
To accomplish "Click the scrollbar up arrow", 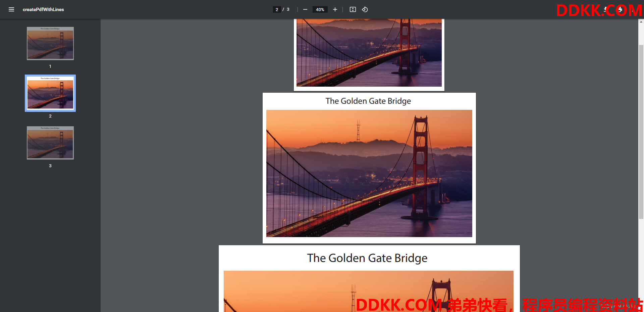I will (x=641, y=22).
